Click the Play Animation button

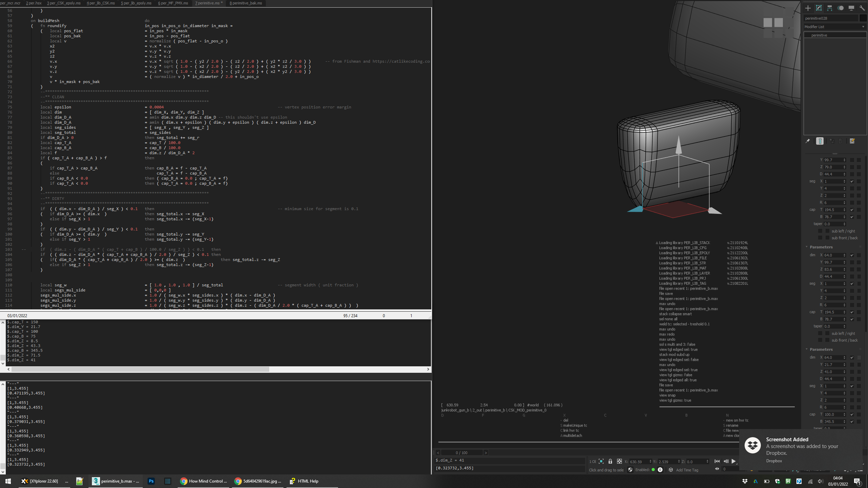733,461
